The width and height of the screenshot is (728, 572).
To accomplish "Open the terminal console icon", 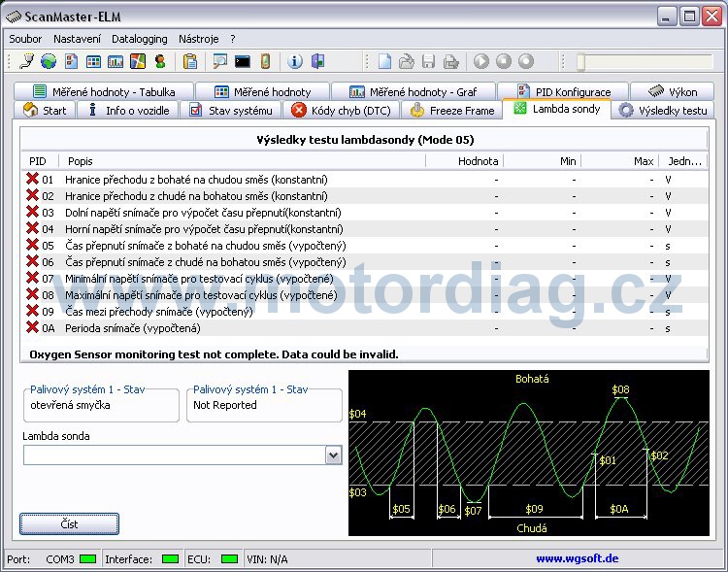I will [x=243, y=61].
